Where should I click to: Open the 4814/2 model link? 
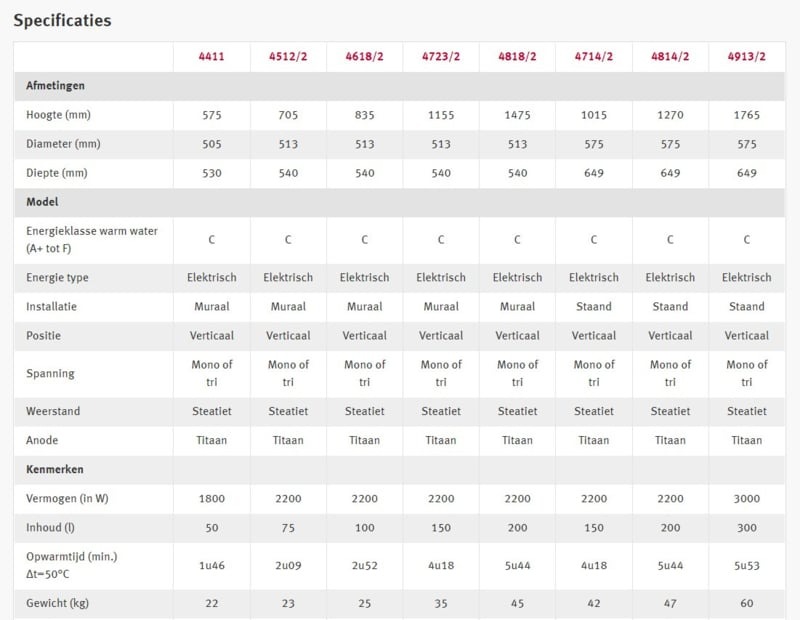pyautogui.click(x=670, y=57)
